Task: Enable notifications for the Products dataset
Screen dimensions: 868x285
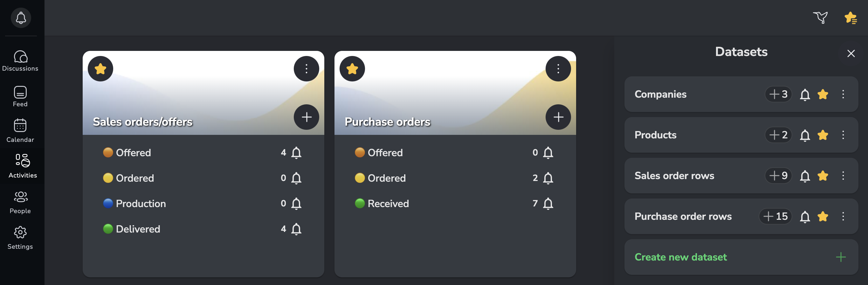Action: click(x=805, y=135)
